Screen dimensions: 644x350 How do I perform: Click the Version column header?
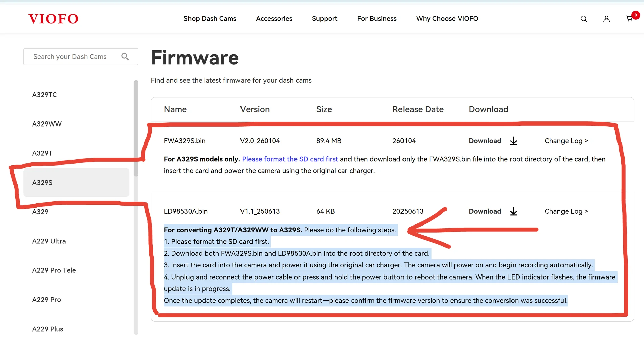255,109
